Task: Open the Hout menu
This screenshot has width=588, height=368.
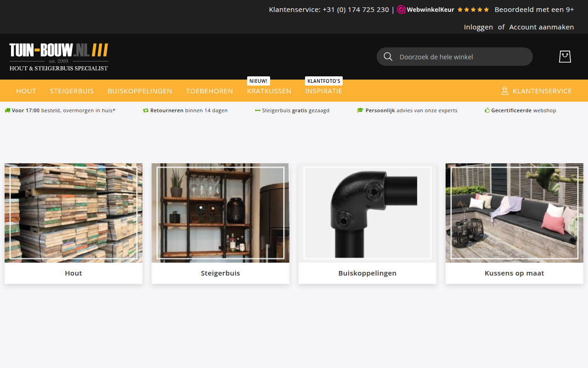Action: [x=26, y=91]
